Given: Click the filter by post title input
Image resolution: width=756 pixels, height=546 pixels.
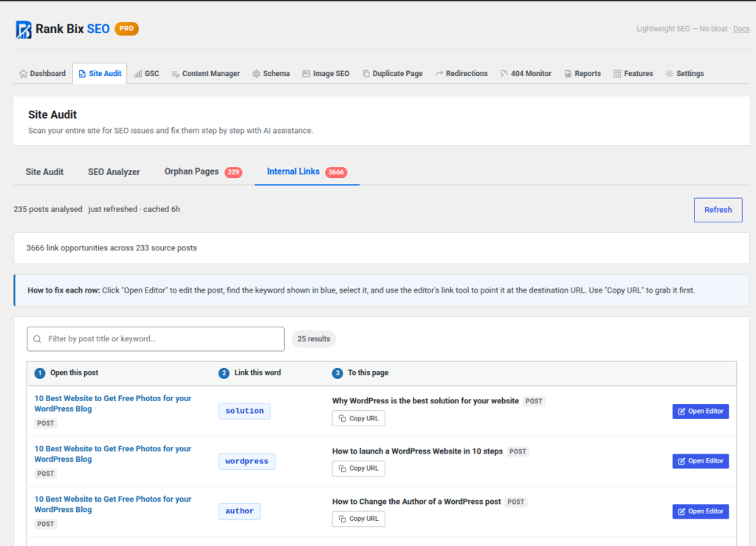Looking at the screenshot, I should 156,339.
